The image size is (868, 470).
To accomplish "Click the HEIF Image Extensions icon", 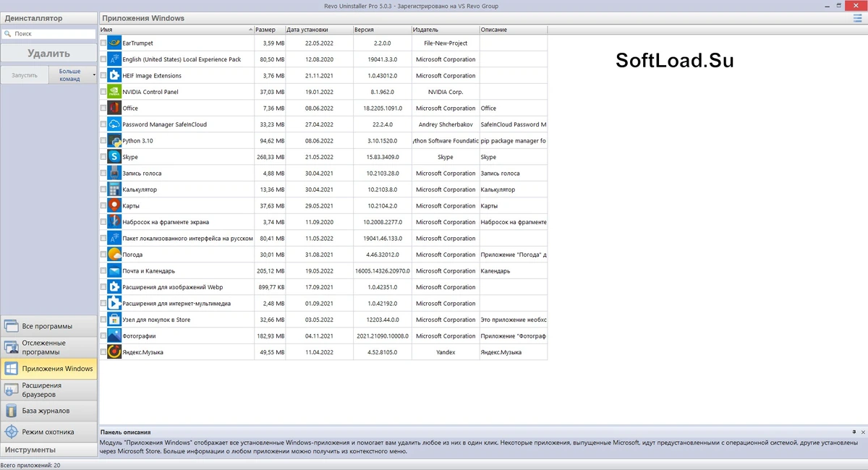I will (x=114, y=76).
